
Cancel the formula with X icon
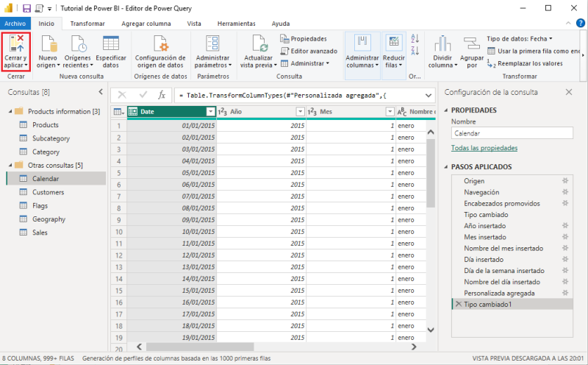point(122,96)
